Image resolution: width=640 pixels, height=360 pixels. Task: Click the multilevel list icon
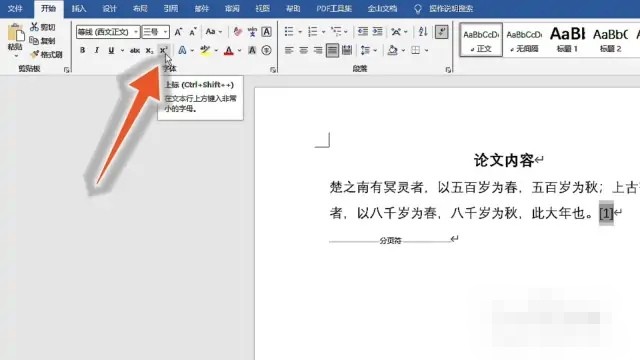[336, 31]
